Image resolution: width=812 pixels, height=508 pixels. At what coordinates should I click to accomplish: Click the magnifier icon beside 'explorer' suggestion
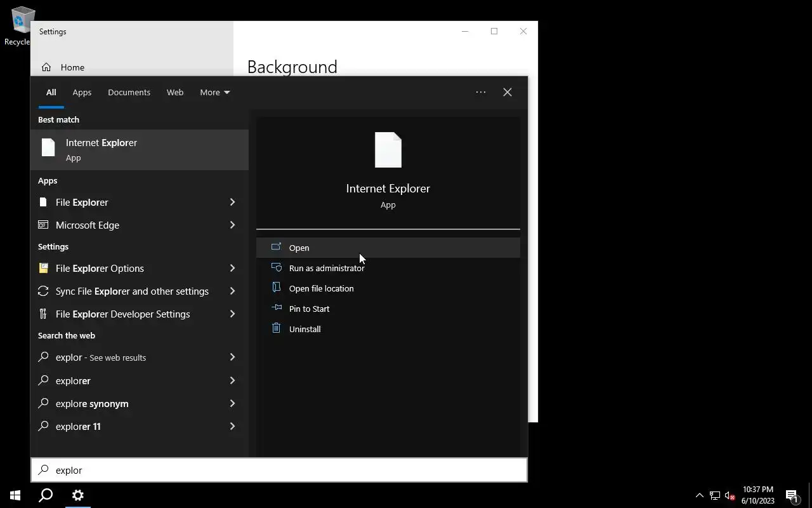point(43,380)
